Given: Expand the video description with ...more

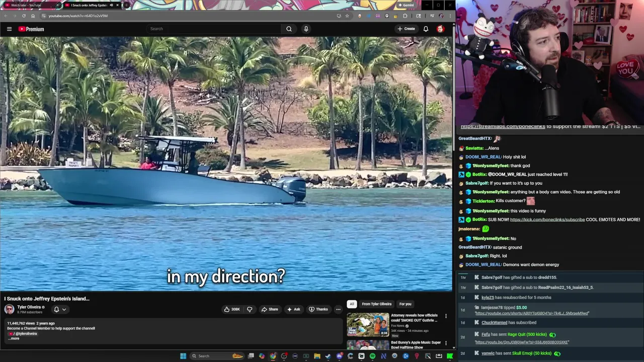Looking at the screenshot, I should point(14,338).
